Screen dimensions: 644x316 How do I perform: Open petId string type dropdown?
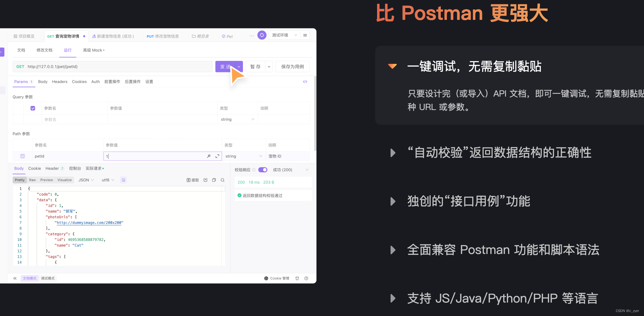pos(244,156)
